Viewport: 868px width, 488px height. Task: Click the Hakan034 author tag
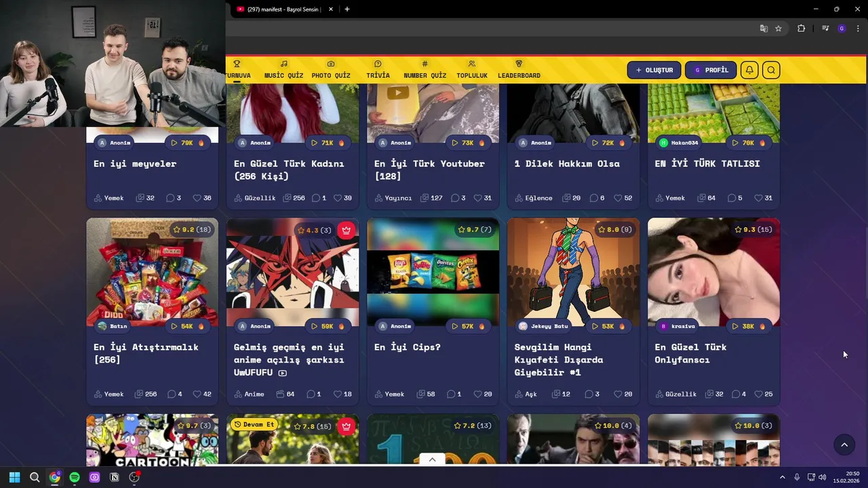point(679,143)
